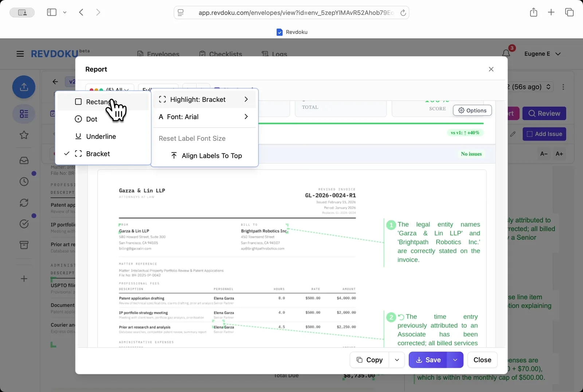Click the upload icon in the sidebar
This screenshot has height=392, width=583.
[24, 87]
